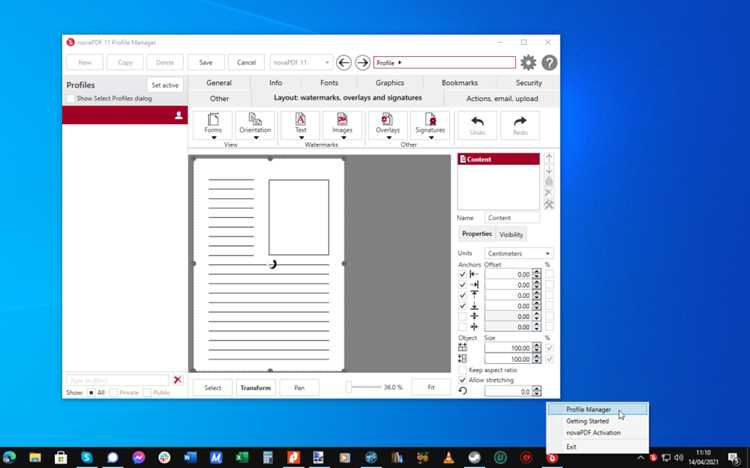Viewport: 750px width, 468px height.
Task: Expand the novaPDF 11 printer dropdown
Action: pos(301,63)
